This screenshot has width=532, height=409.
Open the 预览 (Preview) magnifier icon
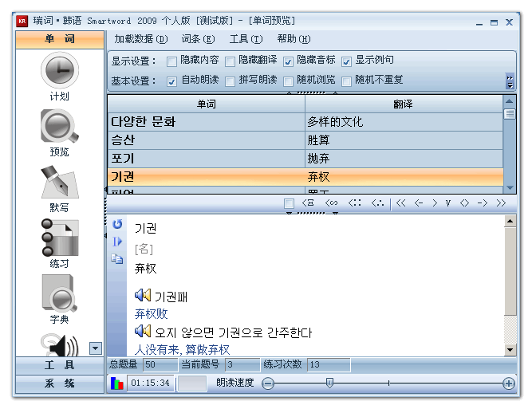click(60, 126)
